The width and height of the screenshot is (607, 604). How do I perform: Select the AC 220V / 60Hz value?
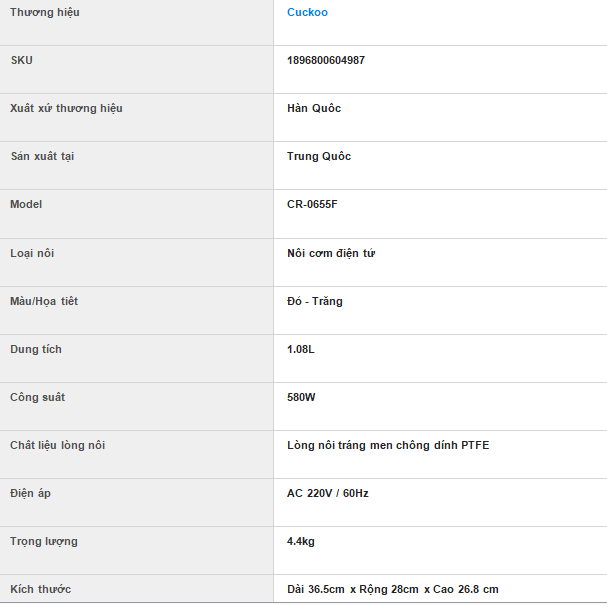click(x=328, y=493)
